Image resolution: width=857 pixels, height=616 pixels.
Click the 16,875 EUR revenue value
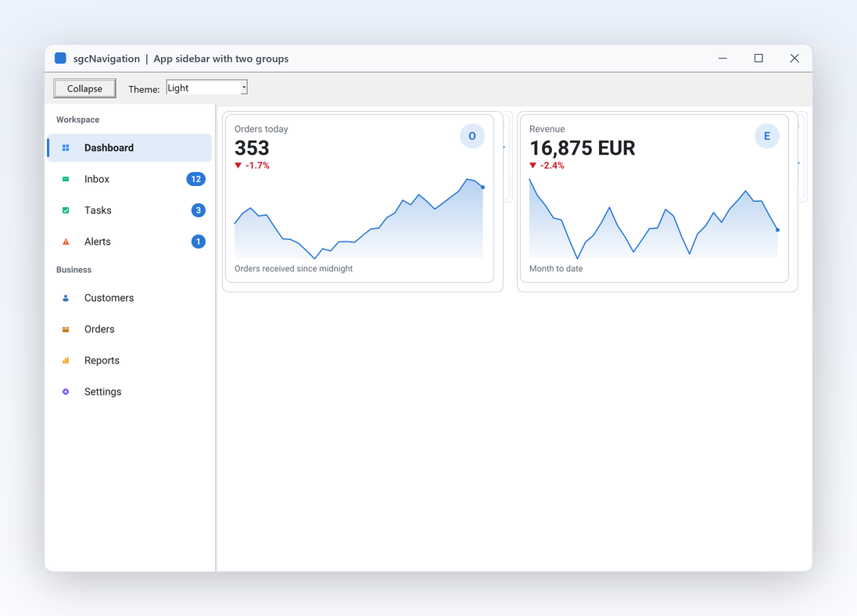[582, 148]
